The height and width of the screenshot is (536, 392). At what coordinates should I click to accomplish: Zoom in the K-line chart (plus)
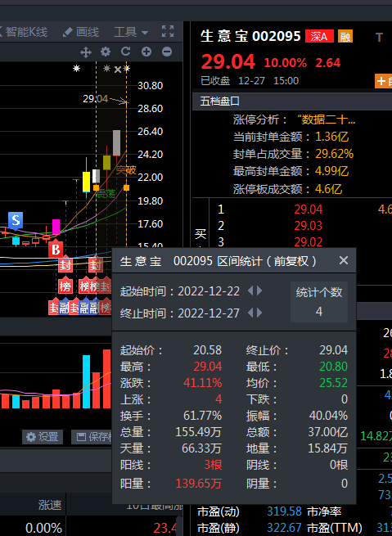click(x=146, y=52)
